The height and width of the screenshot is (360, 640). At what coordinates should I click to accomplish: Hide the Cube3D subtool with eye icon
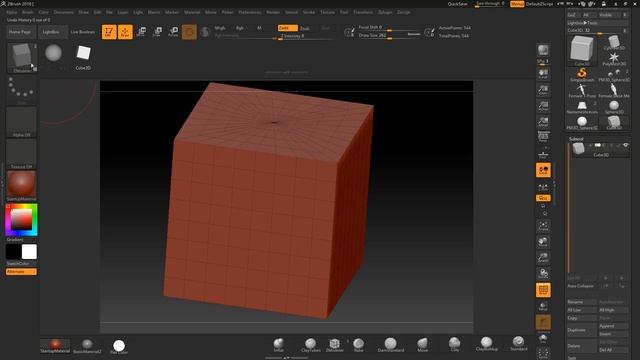point(625,145)
